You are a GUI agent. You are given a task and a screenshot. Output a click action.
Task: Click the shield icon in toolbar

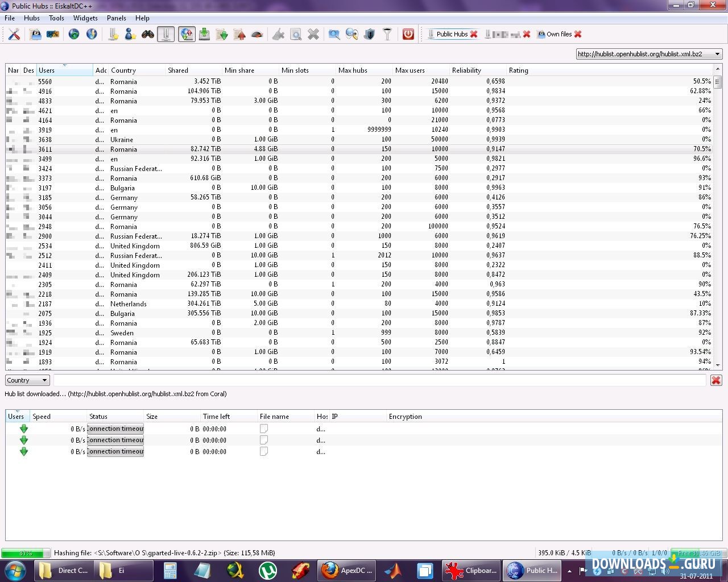370,35
